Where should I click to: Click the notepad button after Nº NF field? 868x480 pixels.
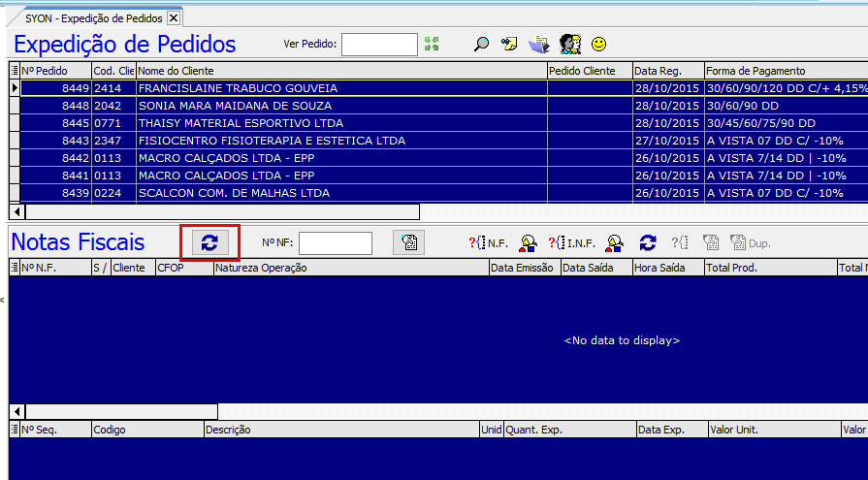click(x=409, y=242)
